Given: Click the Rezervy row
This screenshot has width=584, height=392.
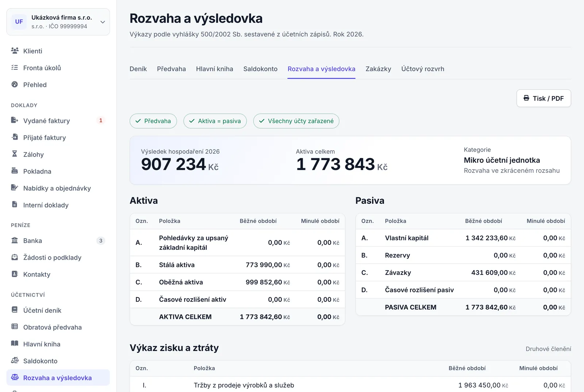Looking at the screenshot, I should (463, 255).
